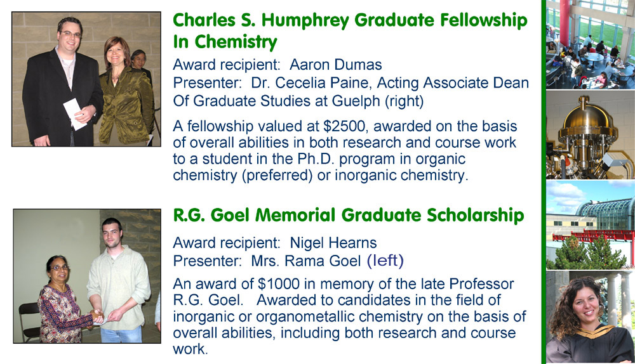Click the "In Chemistry" heading line
This screenshot has width=635, height=364.
pos(225,42)
